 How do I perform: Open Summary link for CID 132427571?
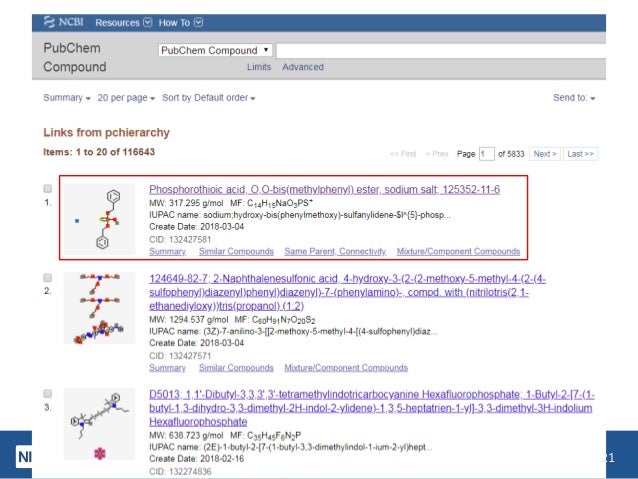point(167,367)
